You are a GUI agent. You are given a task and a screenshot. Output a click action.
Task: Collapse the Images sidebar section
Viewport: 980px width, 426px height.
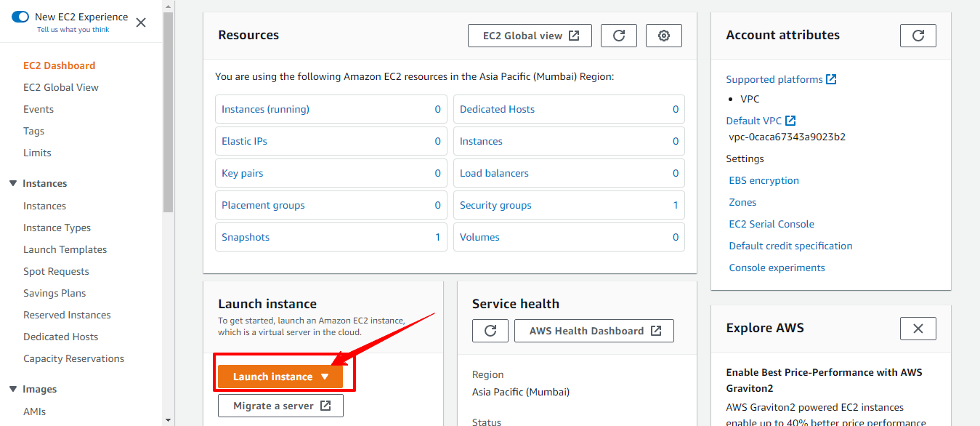(x=13, y=389)
